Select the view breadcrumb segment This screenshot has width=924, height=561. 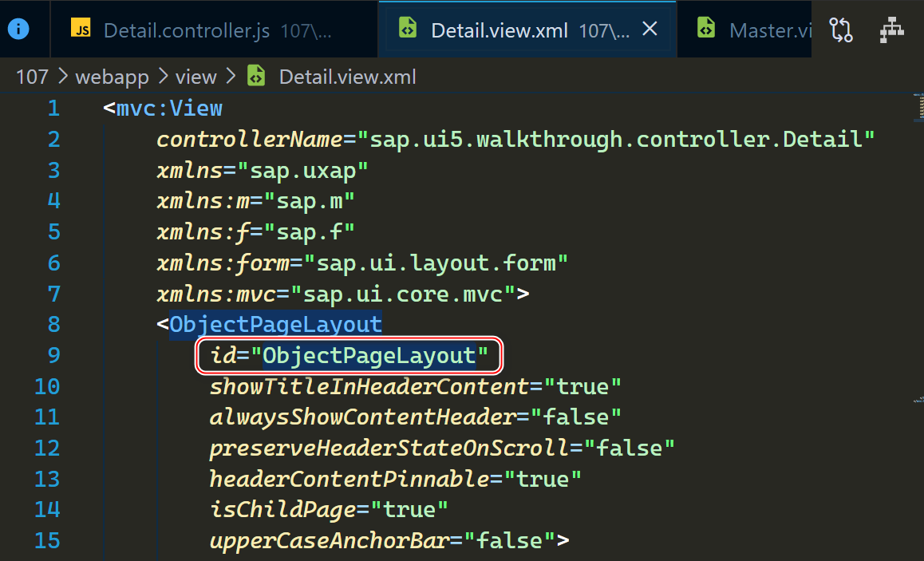(x=195, y=77)
